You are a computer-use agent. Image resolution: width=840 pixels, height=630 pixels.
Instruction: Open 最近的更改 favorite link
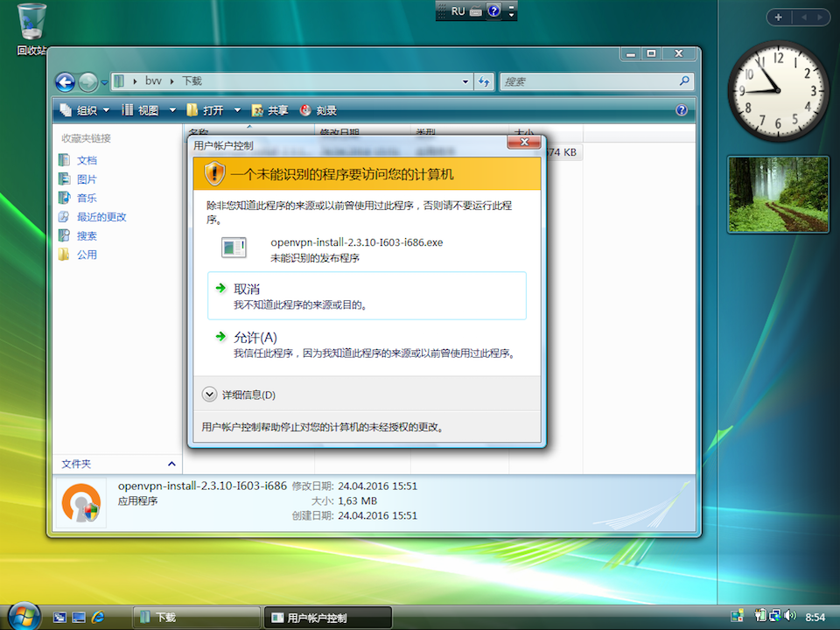[101, 217]
